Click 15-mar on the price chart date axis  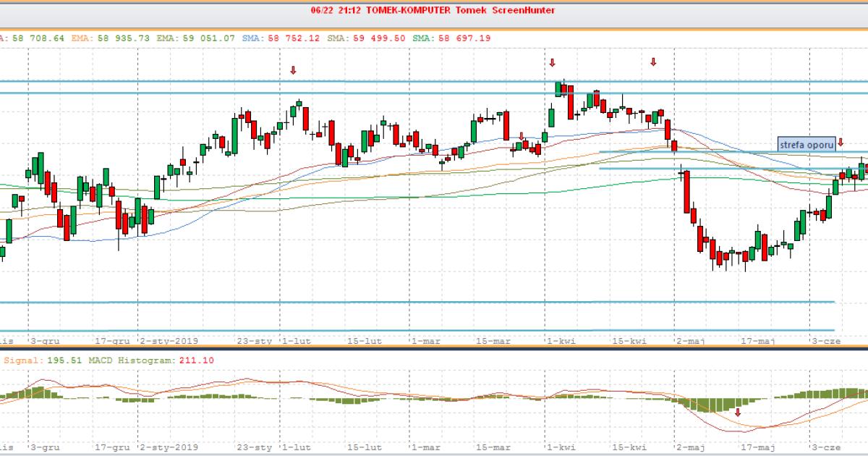point(493,340)
